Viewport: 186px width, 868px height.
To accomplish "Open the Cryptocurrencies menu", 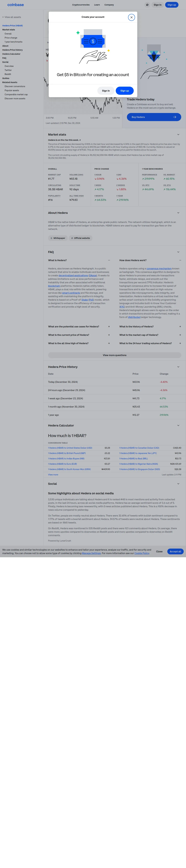I will pos(81,5).
